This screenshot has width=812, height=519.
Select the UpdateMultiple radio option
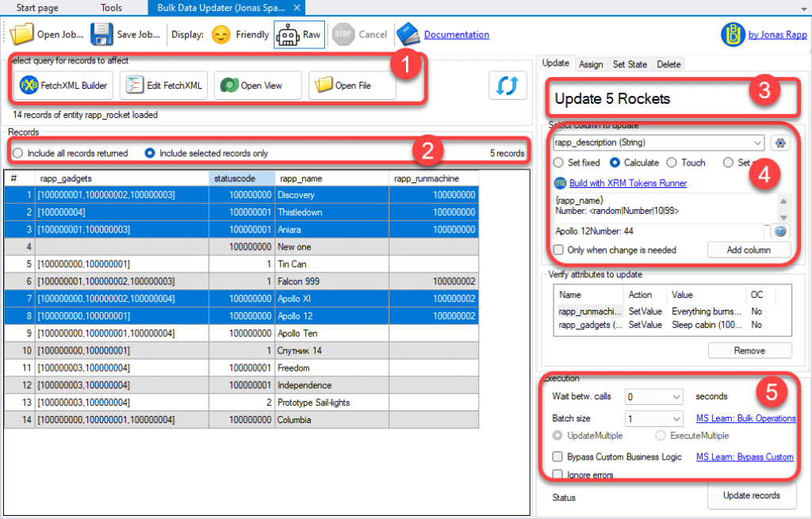pyautogui.click(x=557, y=436)
